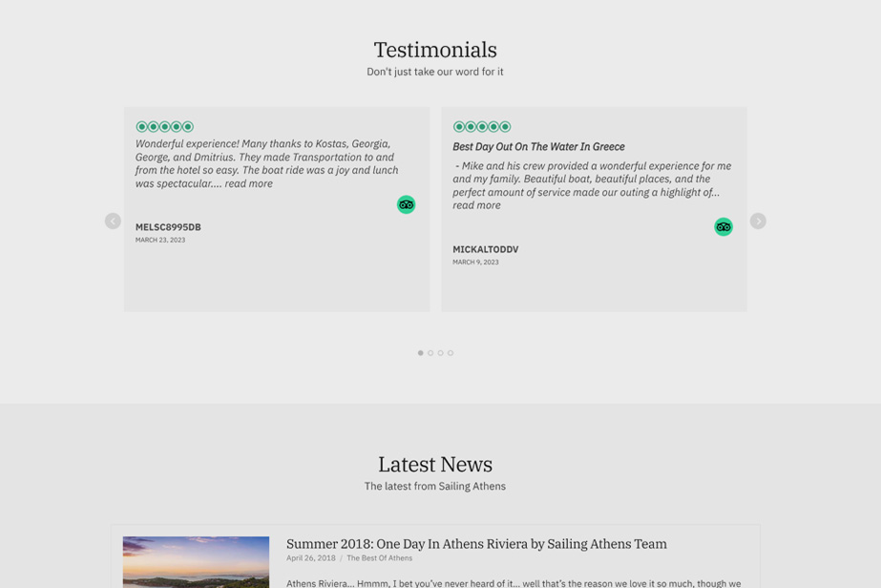Click read more in Wonderful experience review
881x588 pixels.
pyautogui.click(x=248, y=184)
